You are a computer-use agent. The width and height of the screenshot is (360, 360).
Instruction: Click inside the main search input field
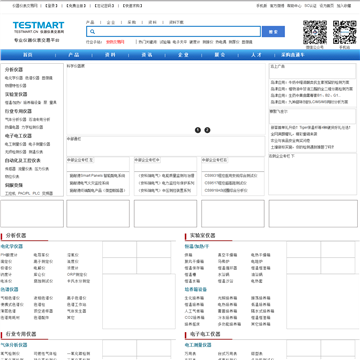pyautogui.click(x=173, y=32)
